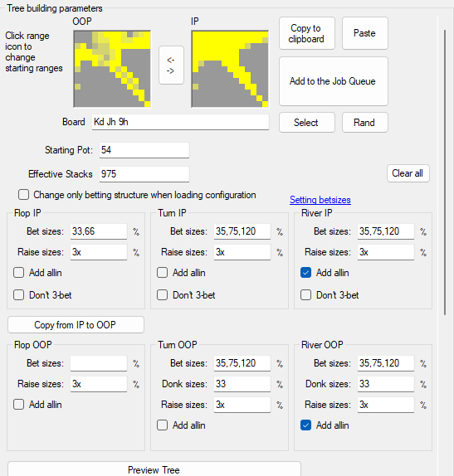The height and width of the screenshot is (476, 454).
Task: Open the OOP starting range grid
Action: click(x=112, y=69)
